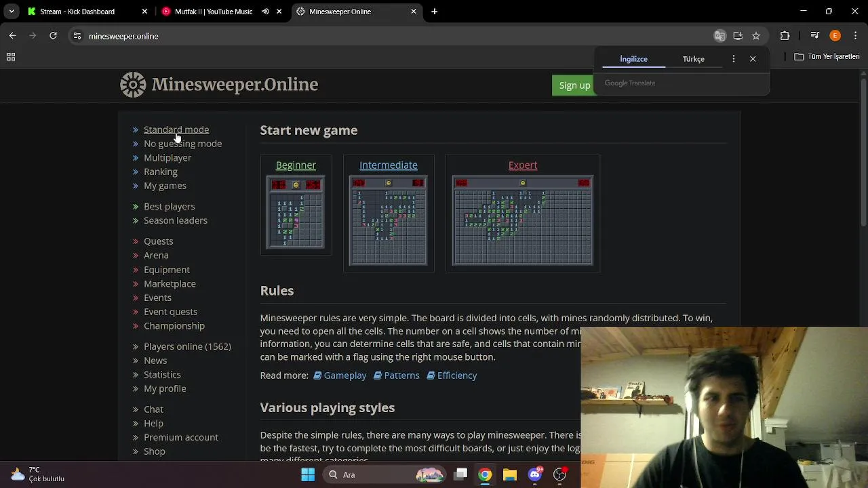The image size is (868, 488).
Task: Click the browser back button
Action: pyautogui.click(x=12, y=36)
